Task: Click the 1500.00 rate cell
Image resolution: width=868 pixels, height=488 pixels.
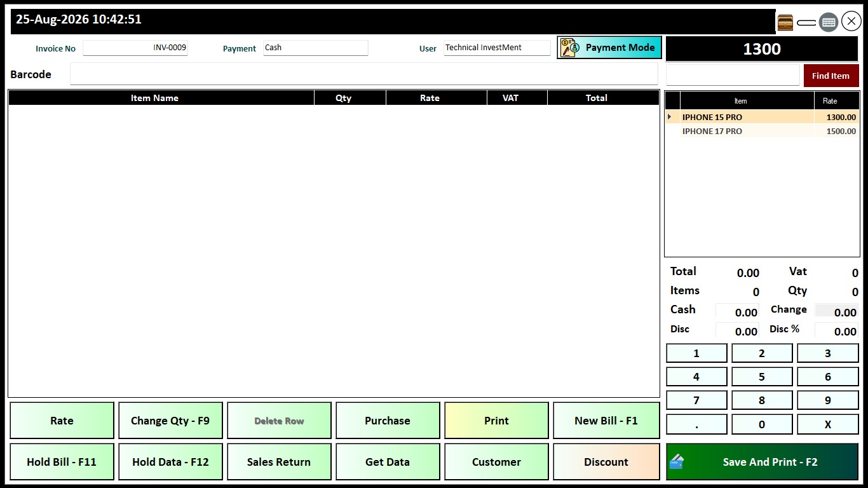Action: pyautogui.click(x=836, y=131)
